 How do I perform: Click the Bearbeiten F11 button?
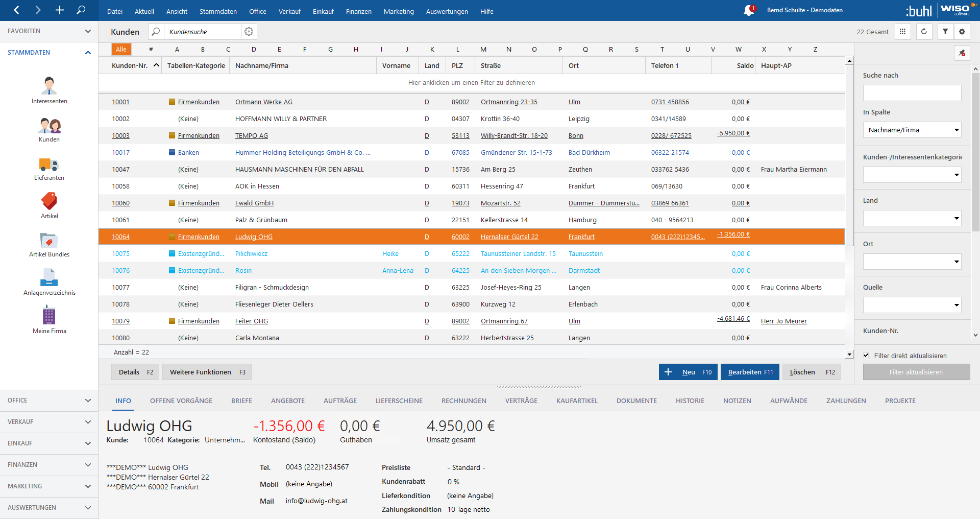click(750, 372)
